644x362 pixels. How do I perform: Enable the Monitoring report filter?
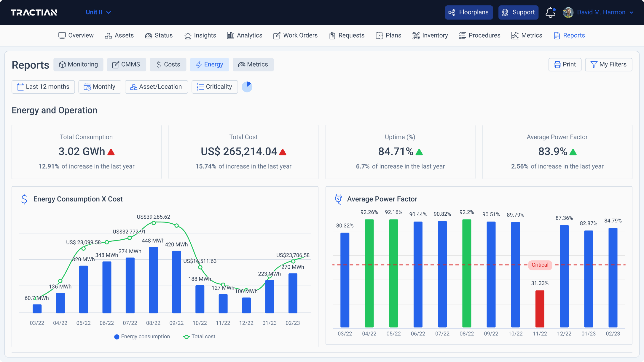[78, 64]
